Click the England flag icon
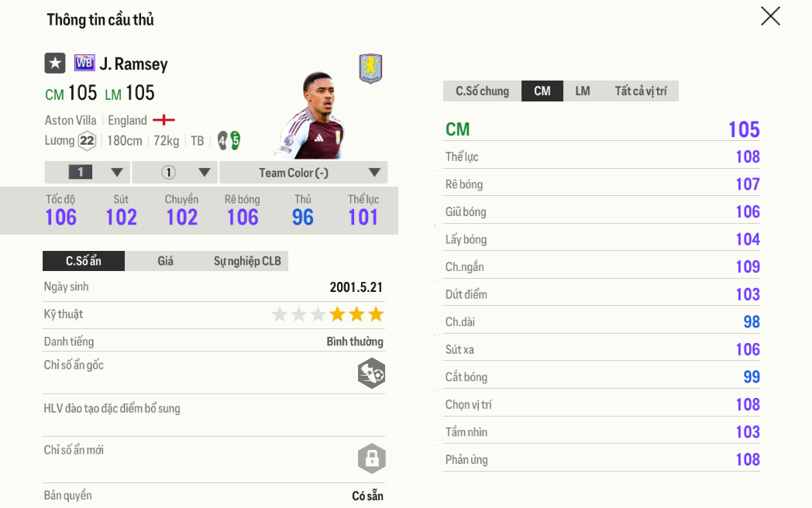812x508 pixels. 163,120
